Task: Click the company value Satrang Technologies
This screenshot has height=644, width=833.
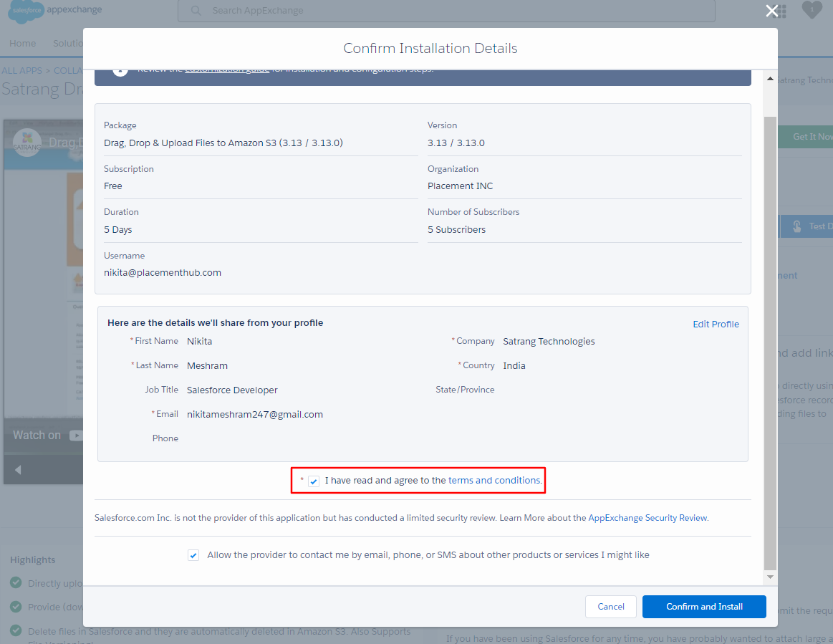Action: (x=549, y=341)
